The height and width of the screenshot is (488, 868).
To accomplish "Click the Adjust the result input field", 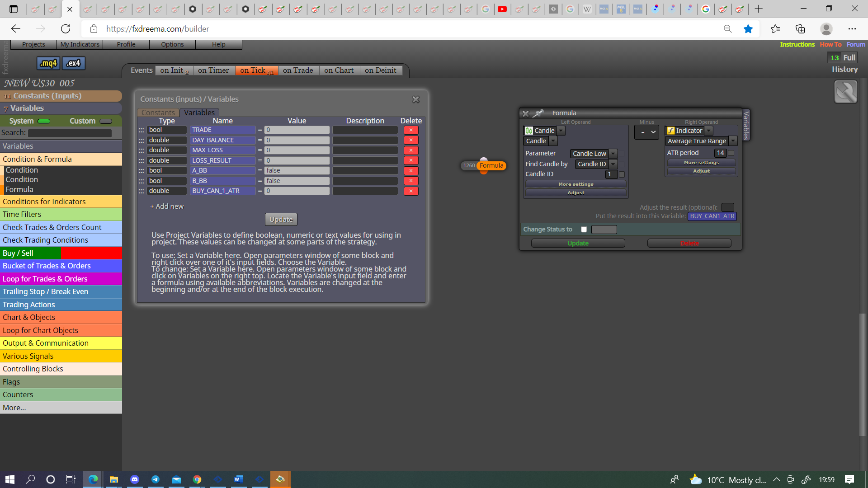I will (x=727, y=207).
